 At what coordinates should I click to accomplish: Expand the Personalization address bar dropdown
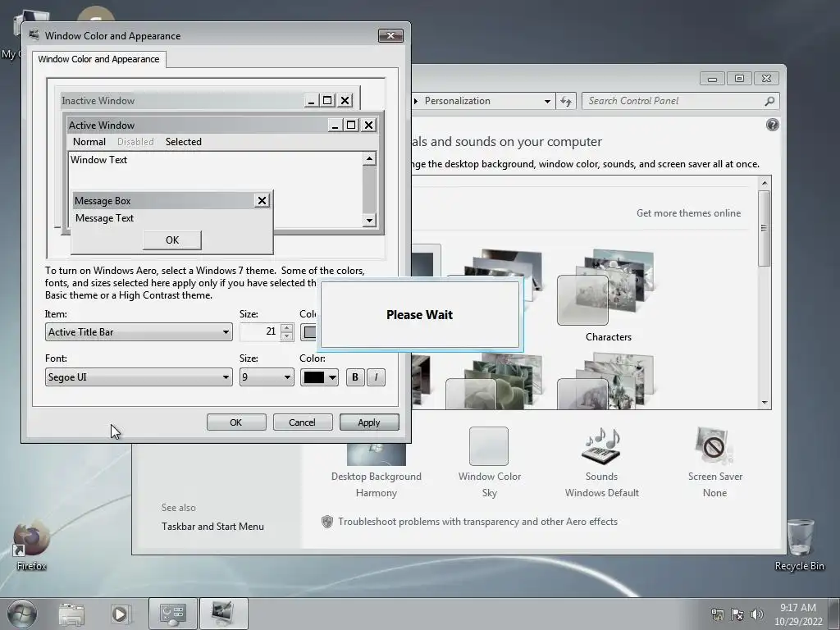point(547,101)
